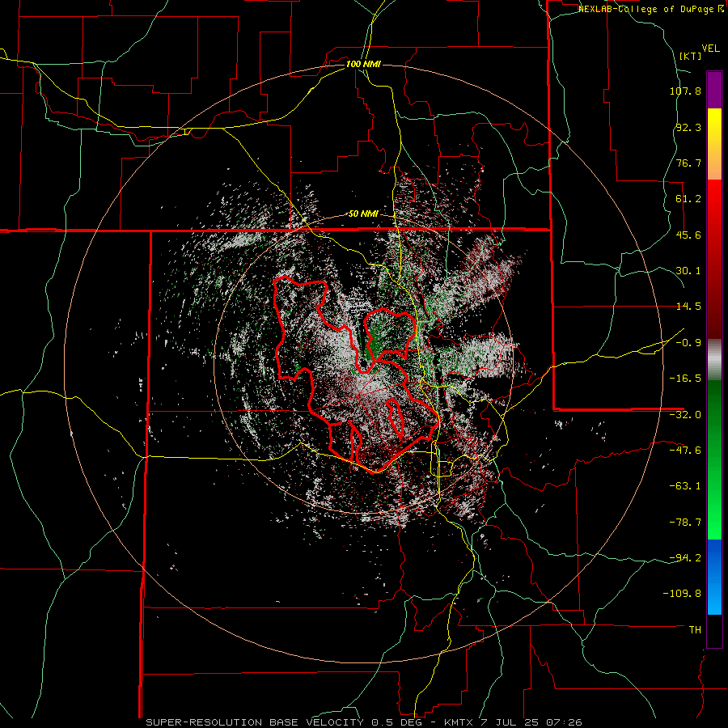728x728 pixels.
Task: Select the -63.1 velocity scale value
Action: click(685, 486)
